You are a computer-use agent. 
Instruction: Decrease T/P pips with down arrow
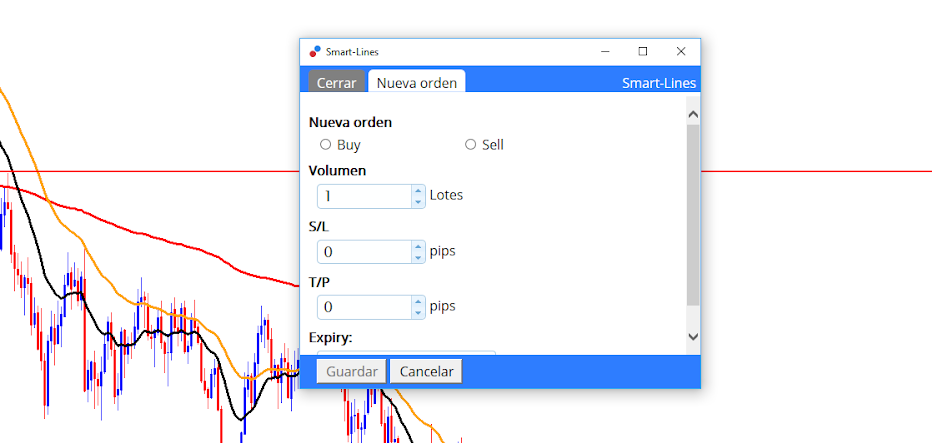[418, 313]
